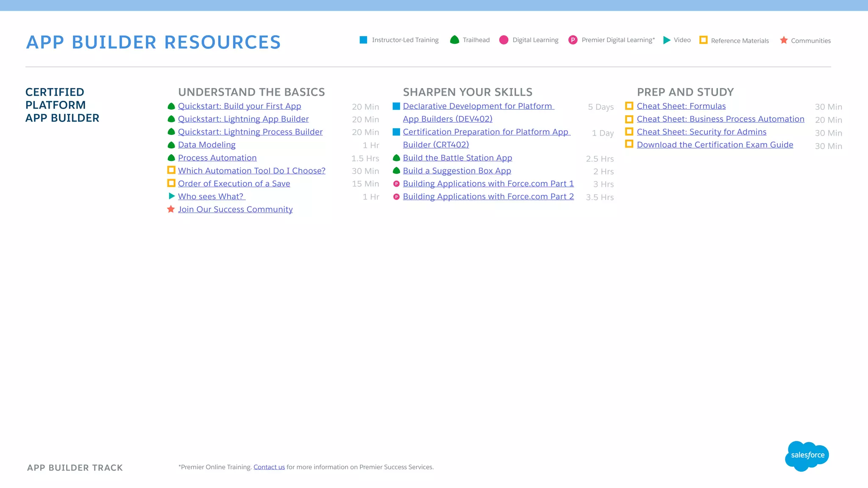This screenshot has height=488, width=868.
Task: Click the reference icon beside Cheat Sheet: Security for Admins
Action: pos(629,132)
